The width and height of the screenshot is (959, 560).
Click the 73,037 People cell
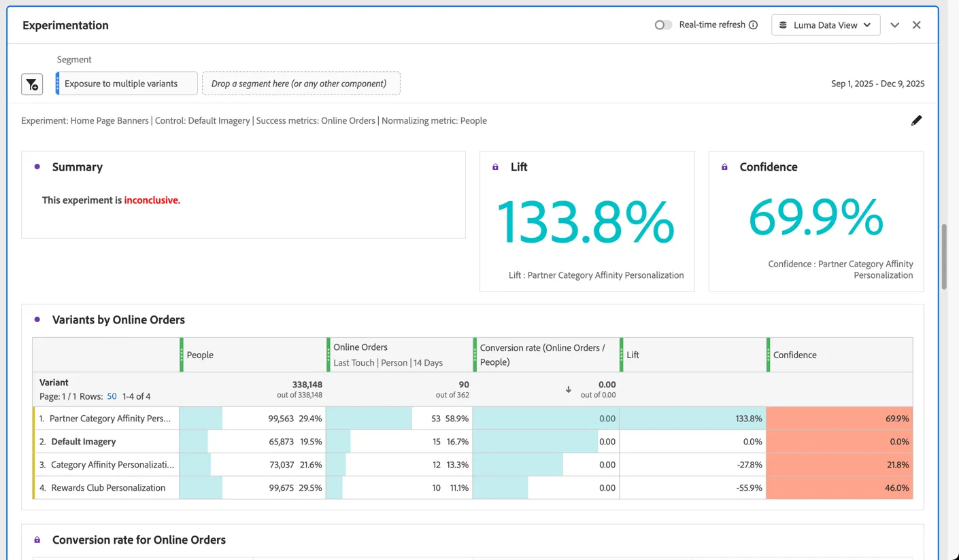(x=252, y=465)
